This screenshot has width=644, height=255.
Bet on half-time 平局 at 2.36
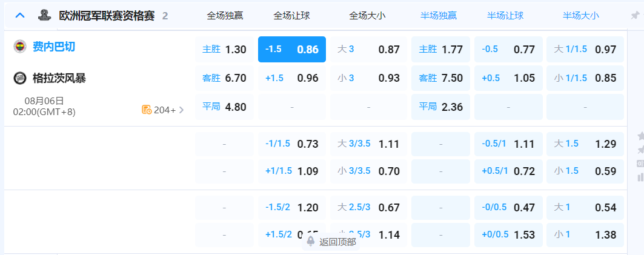pos(440,107)
